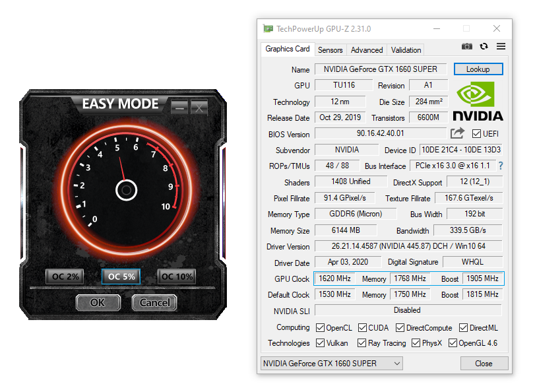Image resolution: width=535 pixels, height=392 pixels.
Task: Minimize the Easy Mode window
Action: click(x=179, y=108)
